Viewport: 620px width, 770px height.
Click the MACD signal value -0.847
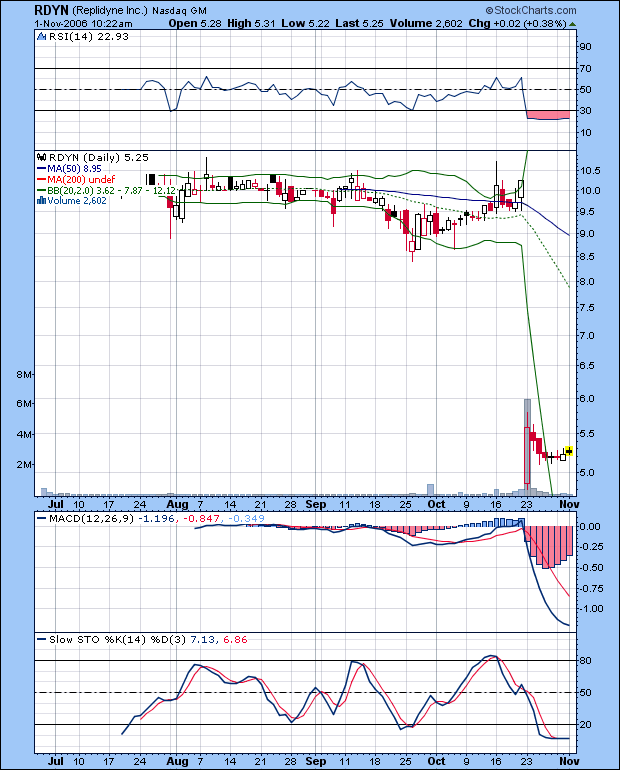(201, 519)
